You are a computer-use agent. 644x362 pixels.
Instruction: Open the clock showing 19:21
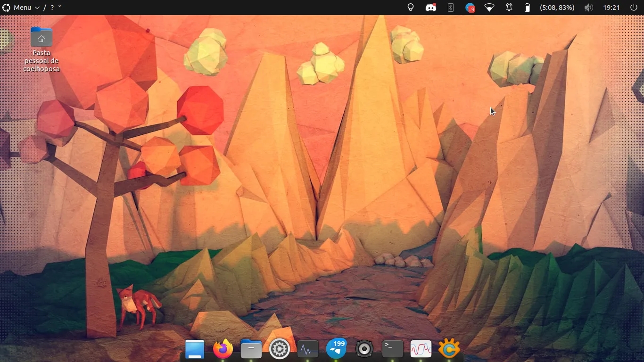click(611, 8)
